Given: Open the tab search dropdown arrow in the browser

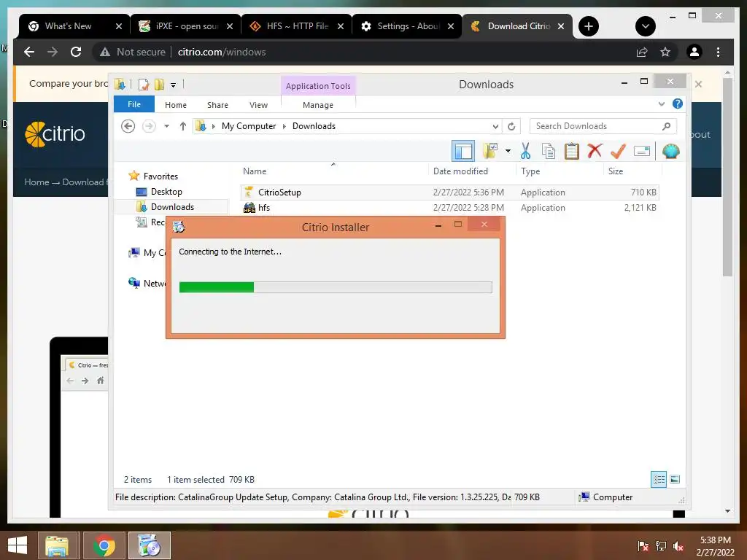Looking at the screenshot, I should coord(646,26).
